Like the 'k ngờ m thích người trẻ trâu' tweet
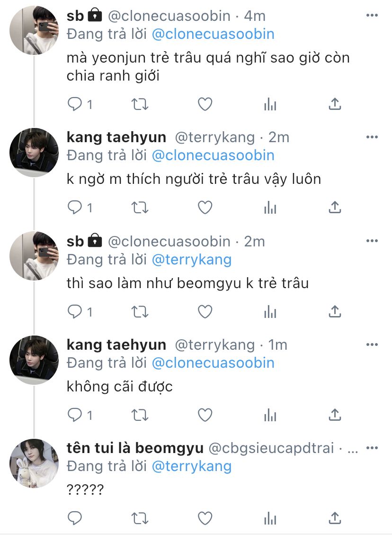 click(x=205, y=208)
